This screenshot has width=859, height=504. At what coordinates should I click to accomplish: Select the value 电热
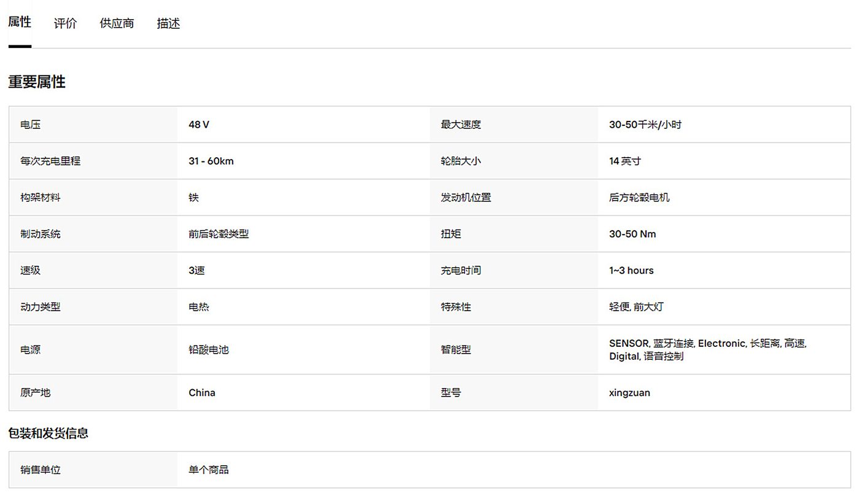click(199, 307)
